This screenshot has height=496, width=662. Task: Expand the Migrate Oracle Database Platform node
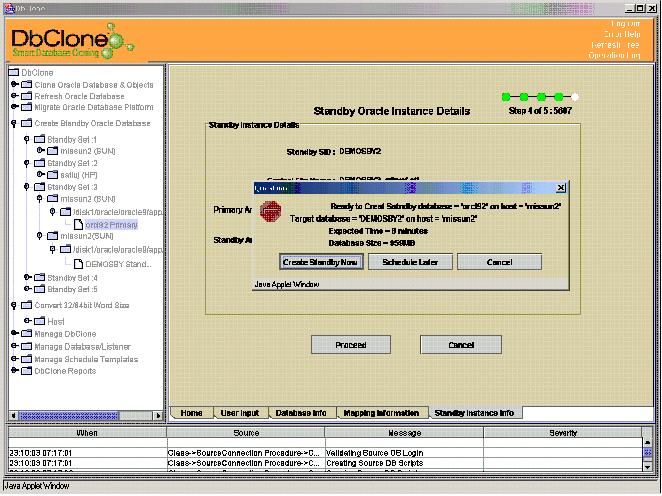15,107
